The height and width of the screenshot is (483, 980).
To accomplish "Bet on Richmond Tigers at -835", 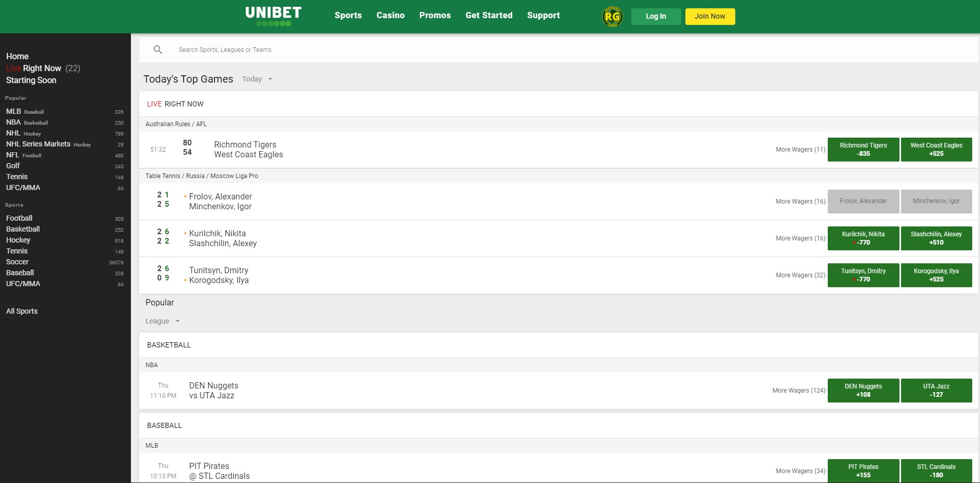I will click(863, 150).
